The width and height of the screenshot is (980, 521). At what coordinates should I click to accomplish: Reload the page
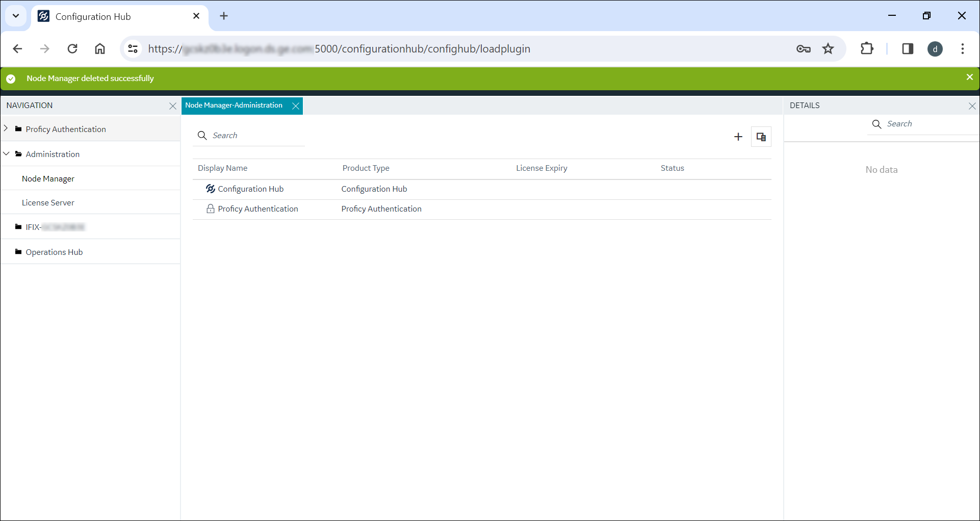click(x=72, y=49)
